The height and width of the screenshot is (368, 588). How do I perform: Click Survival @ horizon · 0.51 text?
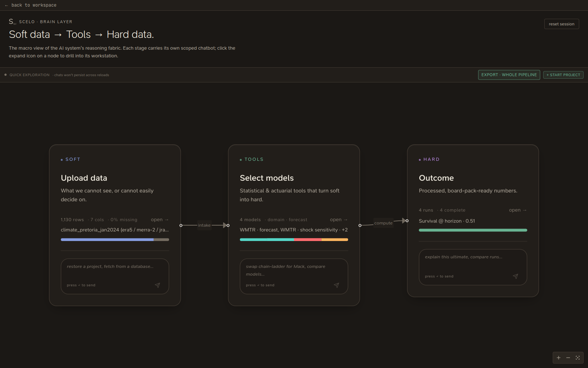447,221
